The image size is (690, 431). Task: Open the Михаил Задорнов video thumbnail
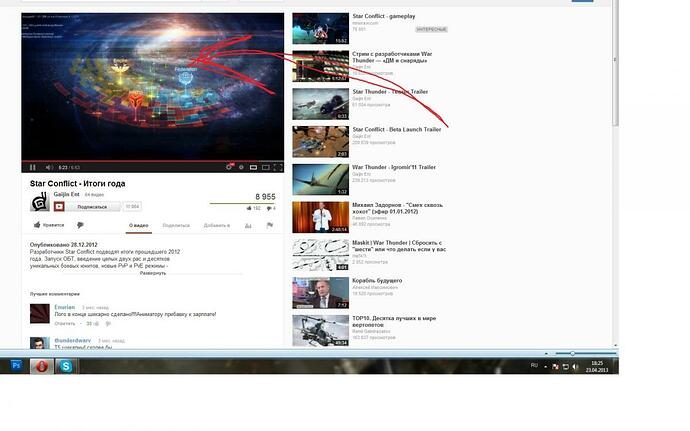point(320,217)
